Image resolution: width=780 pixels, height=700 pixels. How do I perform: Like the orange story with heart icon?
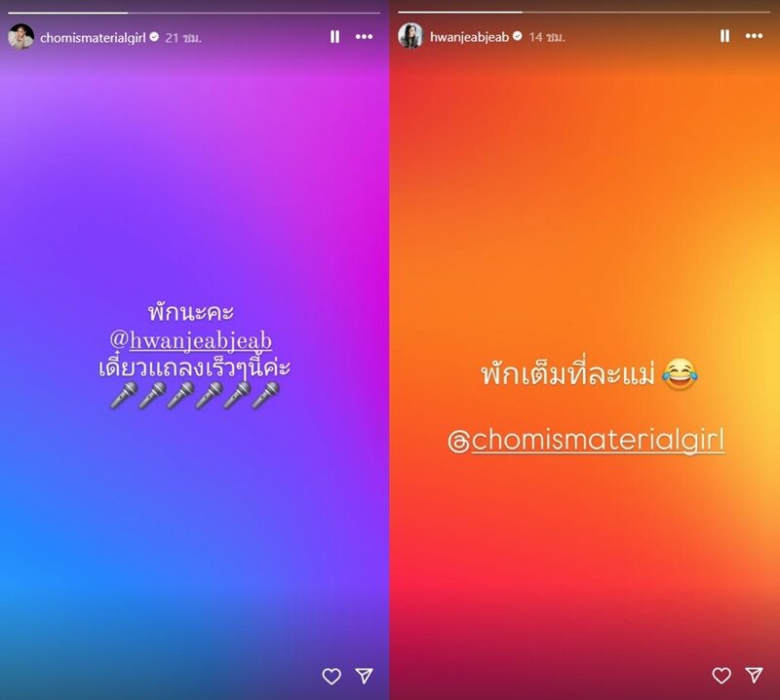coord(721,675)
